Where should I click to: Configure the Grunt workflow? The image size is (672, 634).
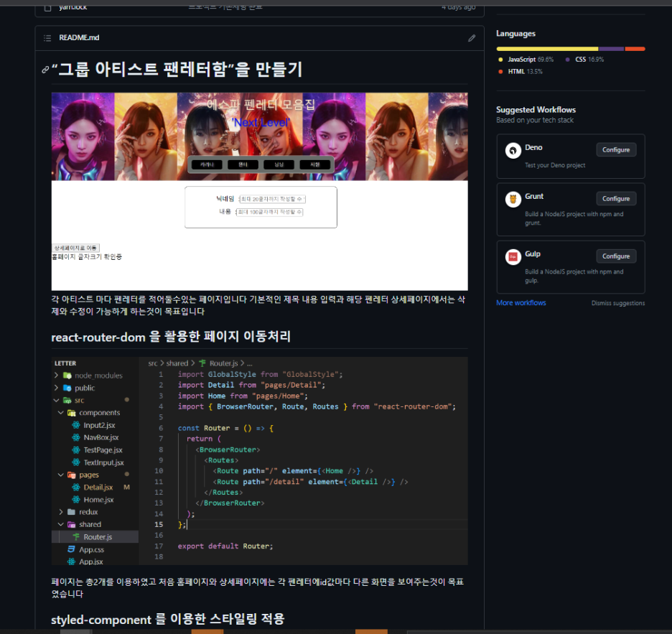[x=616, y=198]
